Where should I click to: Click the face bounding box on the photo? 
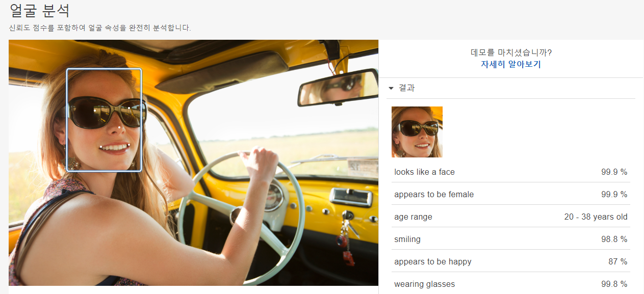[104, 120]
